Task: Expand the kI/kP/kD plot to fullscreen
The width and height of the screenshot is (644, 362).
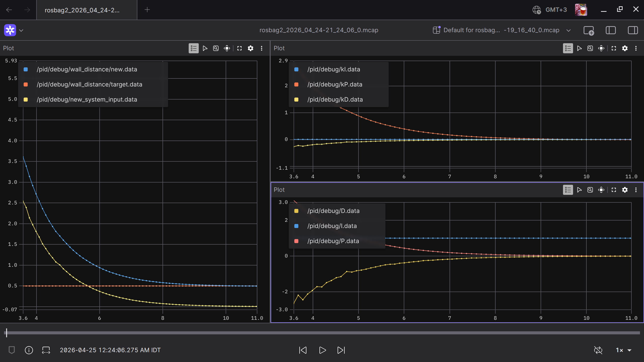Action: click(x=614, y=48)
